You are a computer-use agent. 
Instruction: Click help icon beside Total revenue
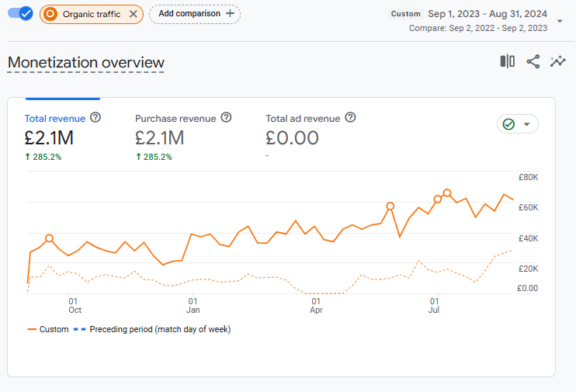tap(95, 118)
